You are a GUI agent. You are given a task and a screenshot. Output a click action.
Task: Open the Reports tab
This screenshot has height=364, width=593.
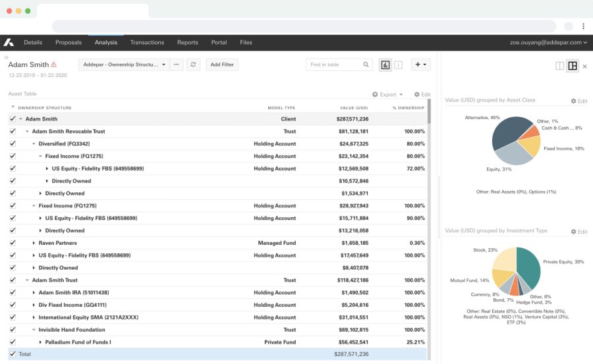(187, 42)
